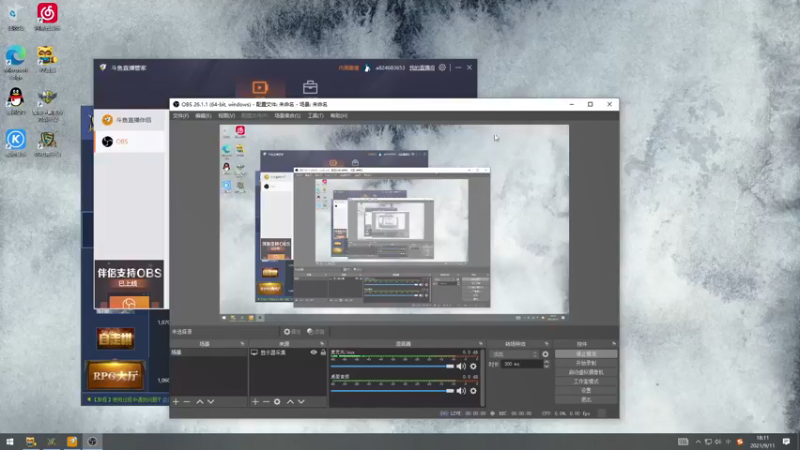800x450 pixels.
Task: Click the transition duration spinner arrows
Action: [x=546, y=364]
